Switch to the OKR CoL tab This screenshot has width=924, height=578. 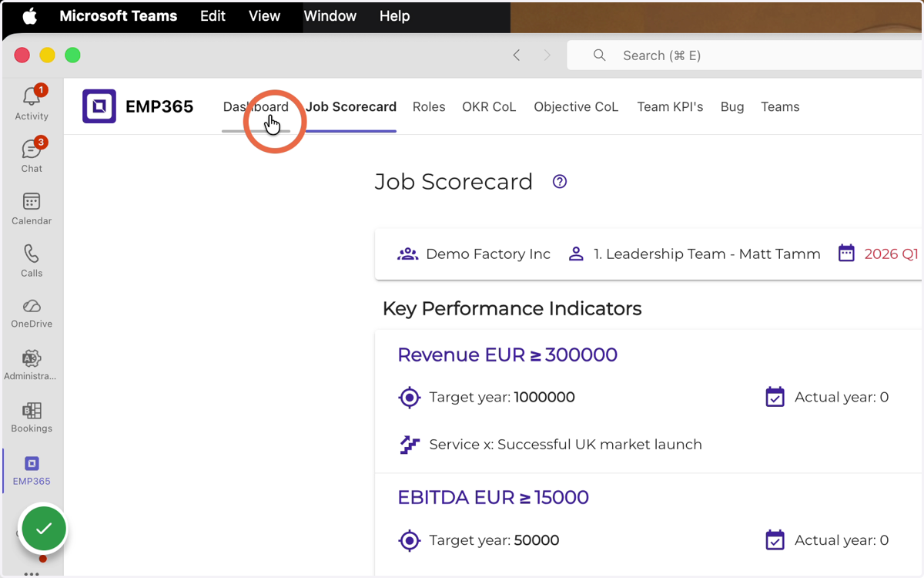pyautogui.click(x=489, y=107)
